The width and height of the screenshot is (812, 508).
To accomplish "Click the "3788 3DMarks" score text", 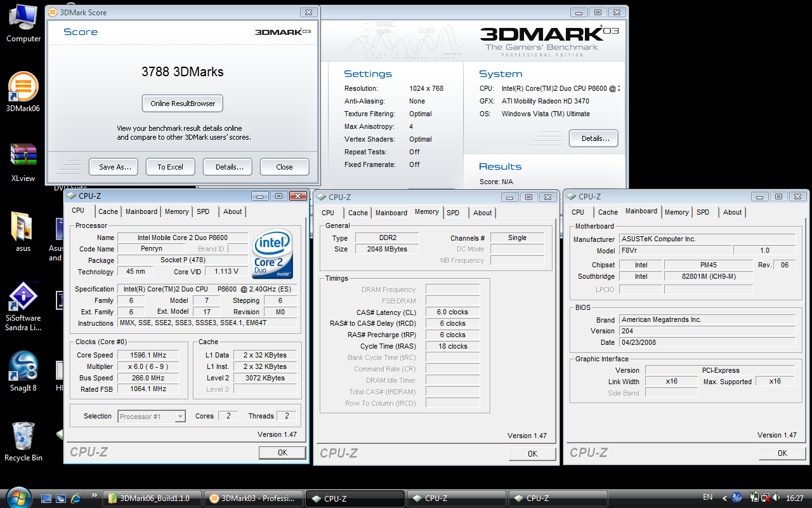I will [183, 72].
